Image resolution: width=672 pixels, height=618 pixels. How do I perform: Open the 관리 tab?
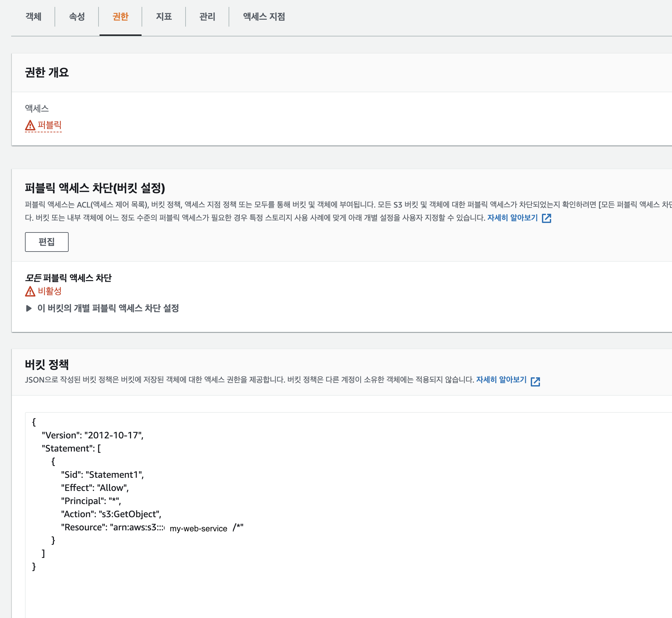(207, 16)
